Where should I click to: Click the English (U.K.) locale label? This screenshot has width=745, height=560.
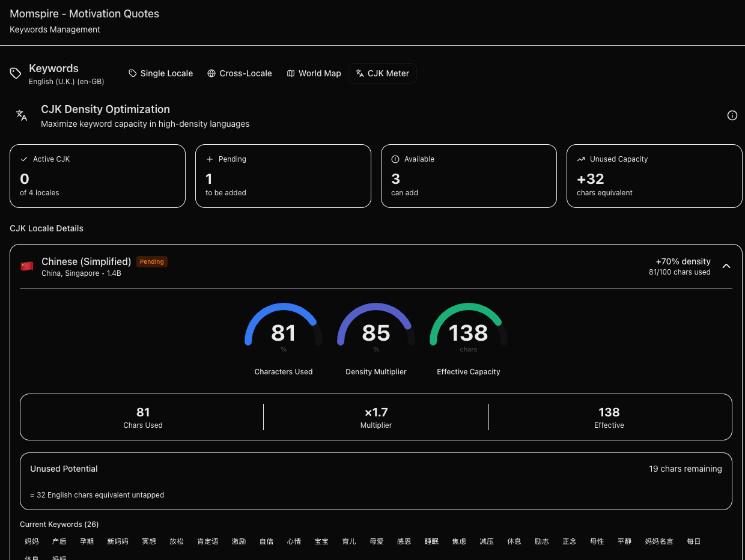66,82
